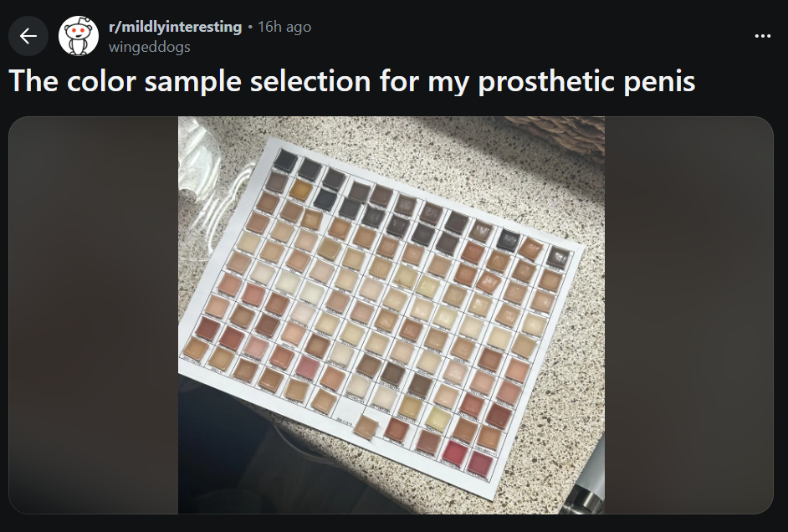Screen dimensions: 788x532
Task: Click the back arrow button
Action: point(28,36)
